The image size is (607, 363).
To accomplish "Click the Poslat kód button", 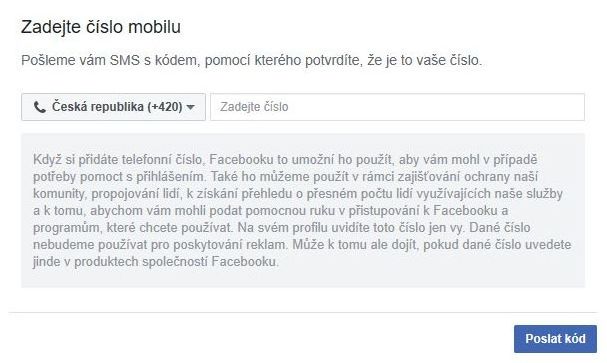I will click(555, 339).
